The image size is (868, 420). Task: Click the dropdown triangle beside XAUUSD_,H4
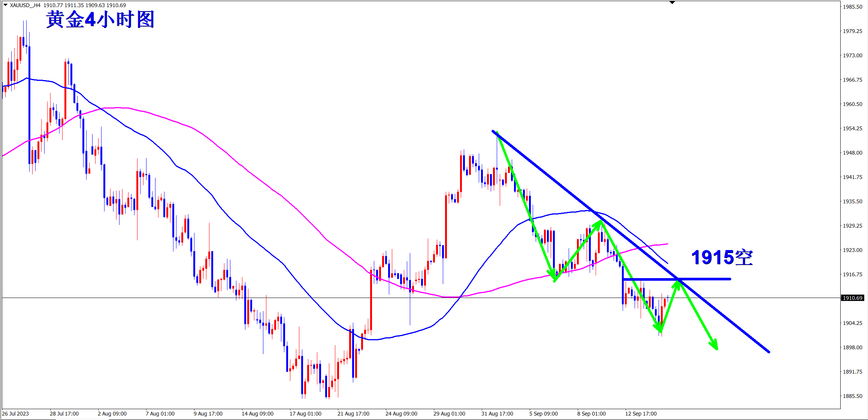5,5
